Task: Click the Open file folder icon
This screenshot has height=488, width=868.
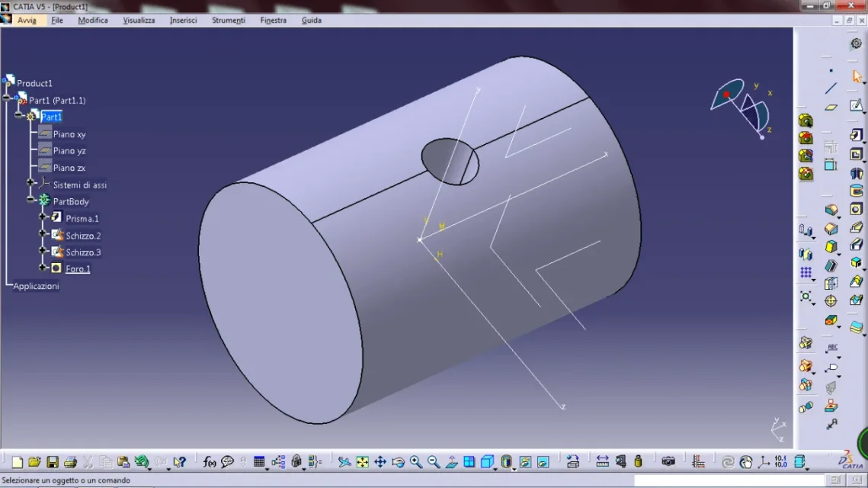Action: 34,462
